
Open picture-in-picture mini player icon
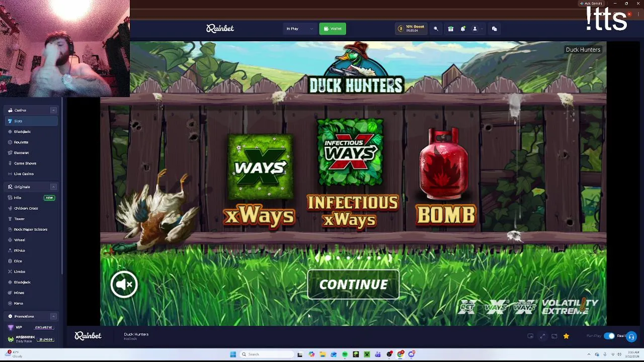coord(530,336)
